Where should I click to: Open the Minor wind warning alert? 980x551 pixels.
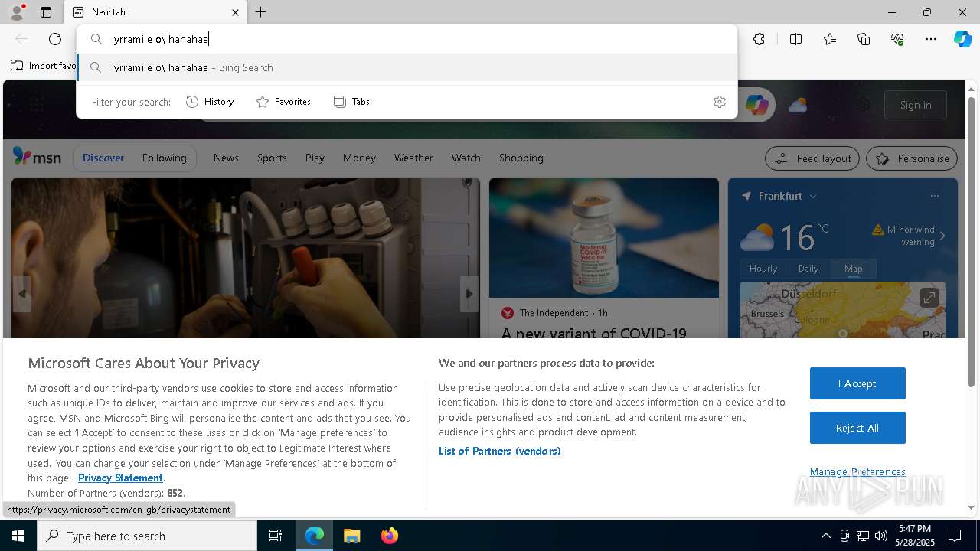(909, 235)
